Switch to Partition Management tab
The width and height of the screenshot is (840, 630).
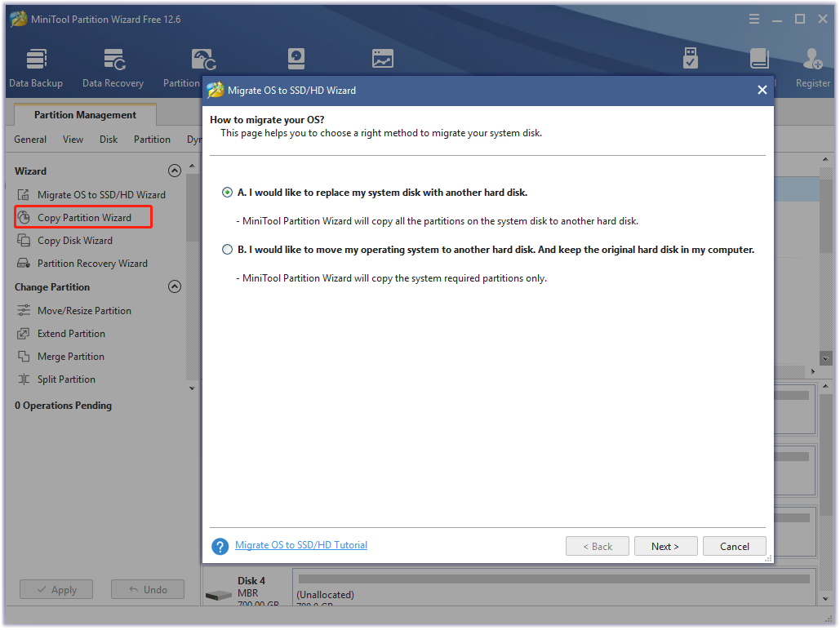(85, 114)
